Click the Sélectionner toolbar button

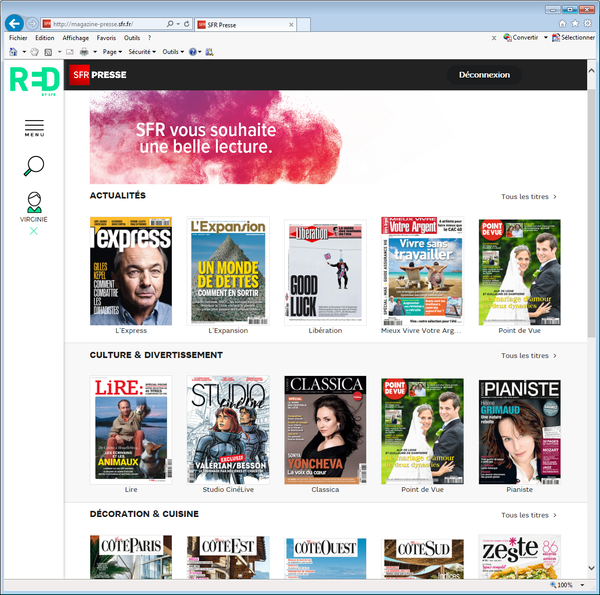pos(573,37)
